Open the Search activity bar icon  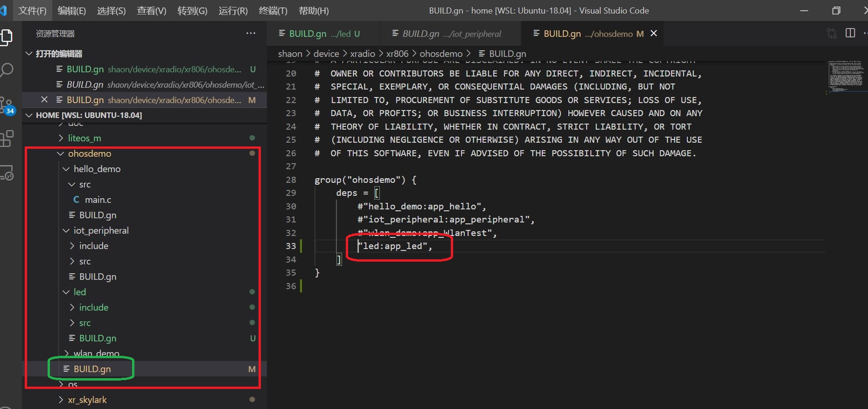tap(7, 70)
